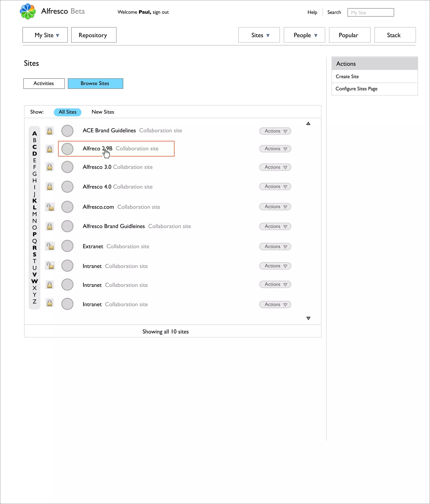Show All Sites filter

click(x=68, y=112)
